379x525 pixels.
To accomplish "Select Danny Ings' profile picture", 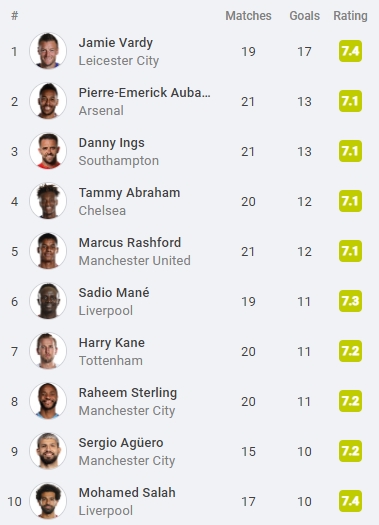I will [48, 151].
